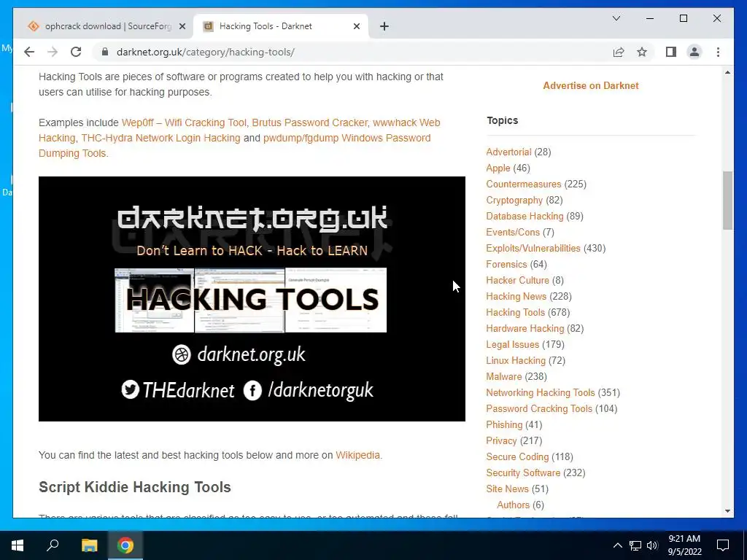Open the Cryptography topic

(514, 200)
